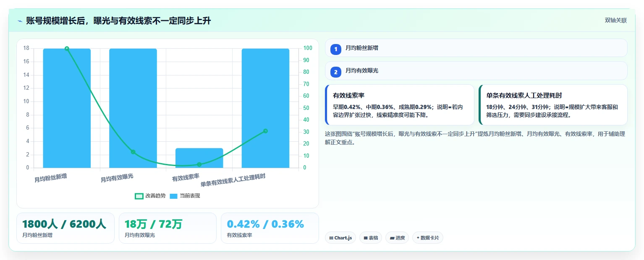The width and height of the screenshot is (644, 260).
Task: Click the number 1 badge
Action: pos(336,49)
